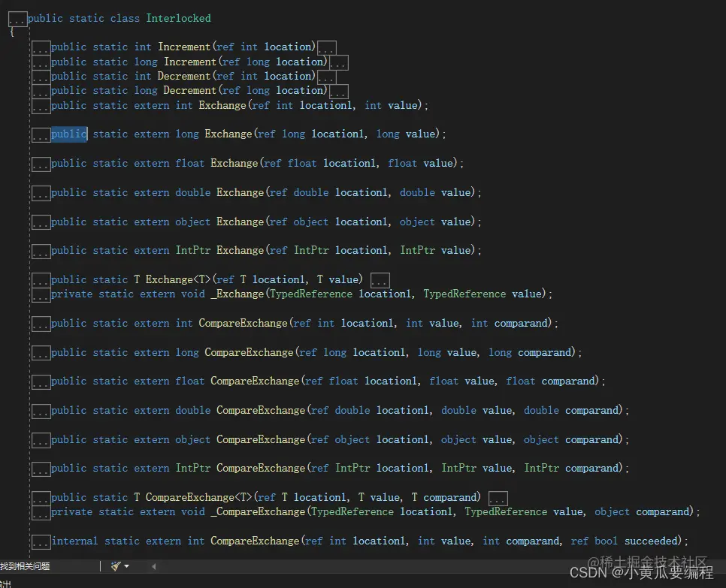This screenshot has height=588, width=726.
Task: Click the 'class' keyword in the declaration
Action: (x=125, y=19)
